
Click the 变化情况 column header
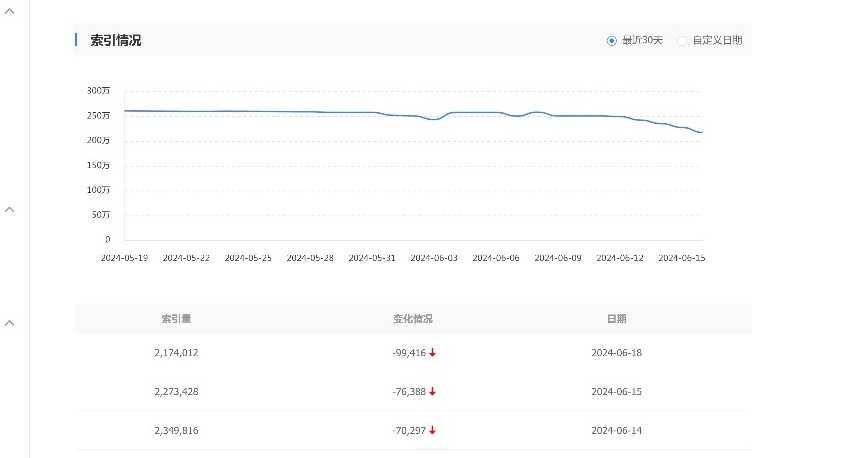(x=412, y=319)
